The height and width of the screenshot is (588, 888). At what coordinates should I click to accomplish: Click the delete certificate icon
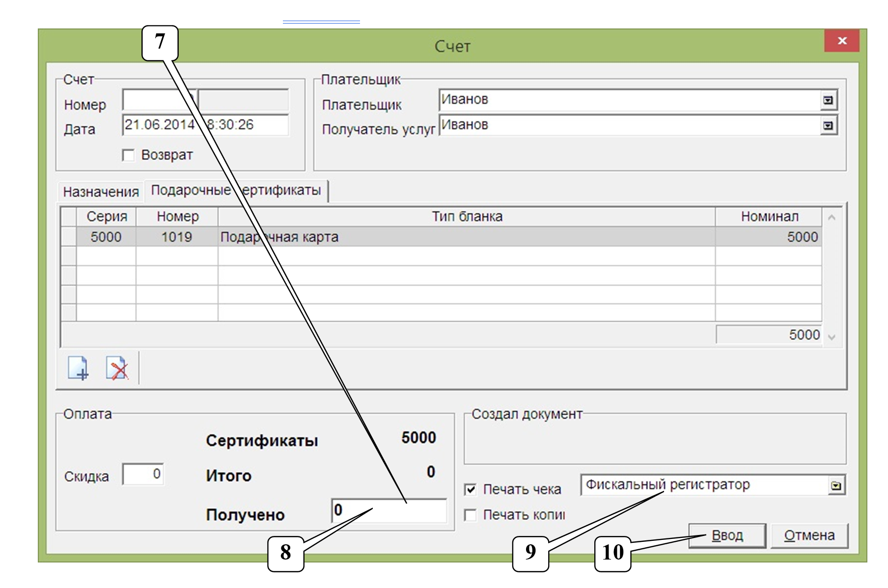pyautogui.click(x=117, y=368)
